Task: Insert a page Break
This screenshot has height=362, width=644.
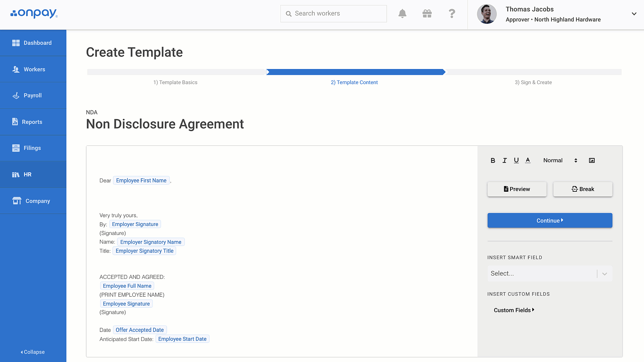Action: coord(583,189)
